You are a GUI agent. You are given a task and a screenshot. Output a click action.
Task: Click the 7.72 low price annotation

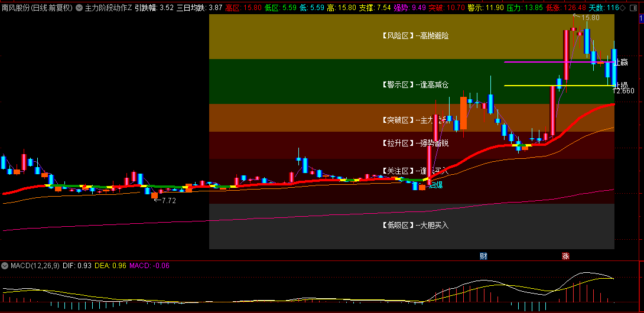(x=168, y=200)
